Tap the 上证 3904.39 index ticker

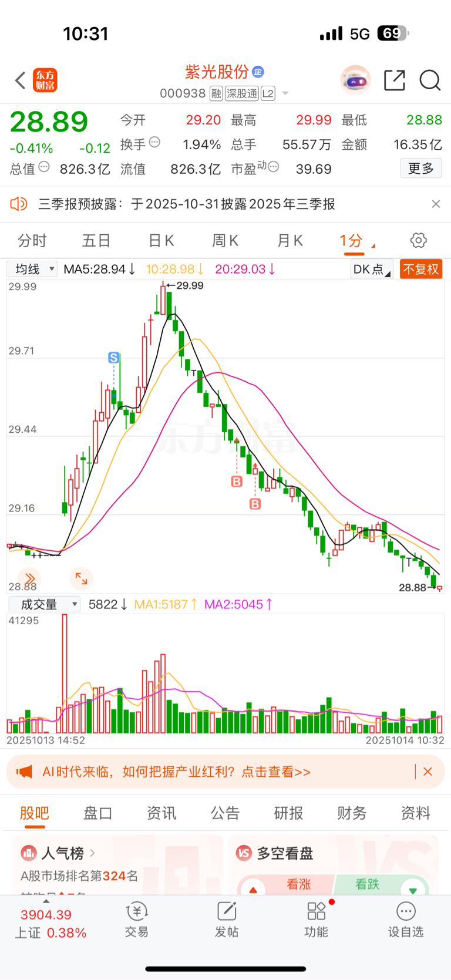click(51, 923)
